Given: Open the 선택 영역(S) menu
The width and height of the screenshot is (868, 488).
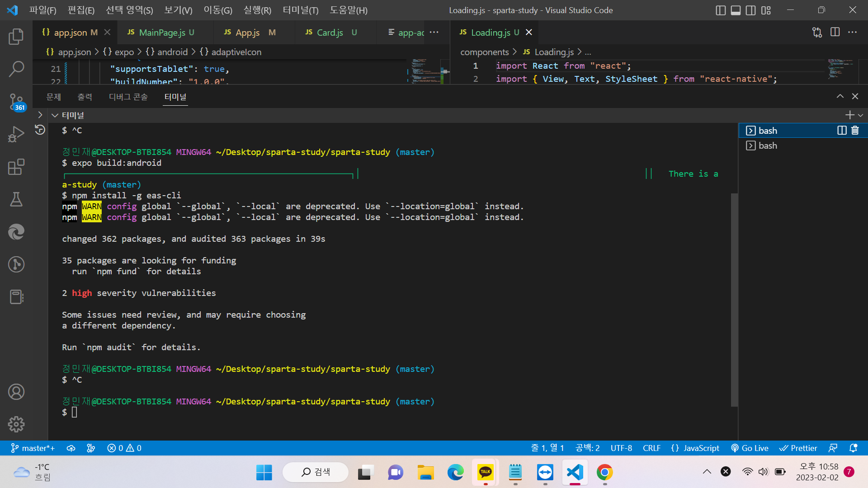Looking at the screenshot, I should click(x=129, y=10).
